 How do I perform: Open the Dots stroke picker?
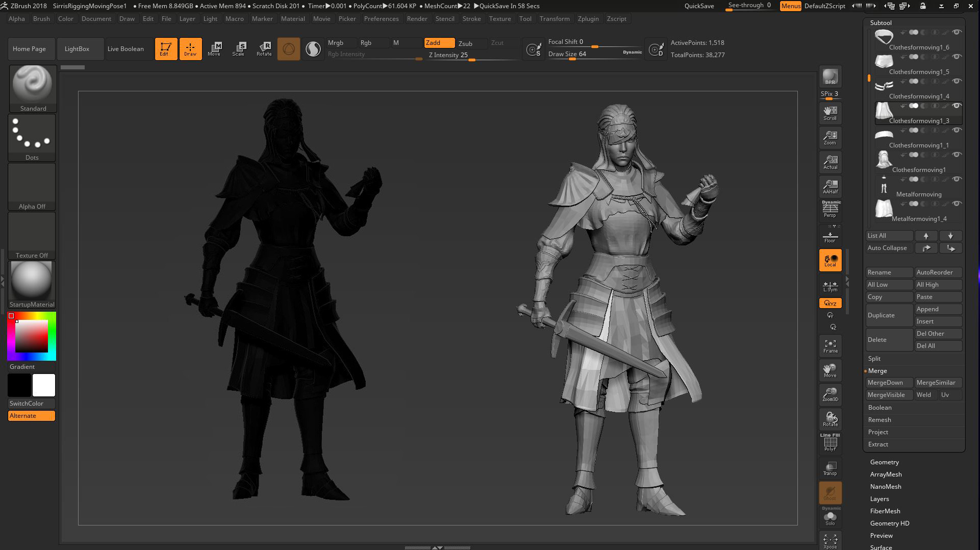[x=32, y=138]
